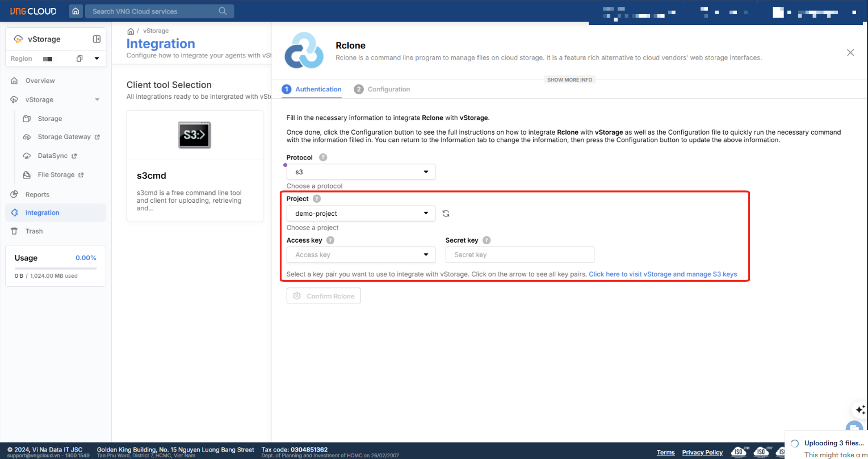Image resolution: width=868 pixels, height=459 pixels.
Task: Refresh the project list icon
Action: (446, 214)
